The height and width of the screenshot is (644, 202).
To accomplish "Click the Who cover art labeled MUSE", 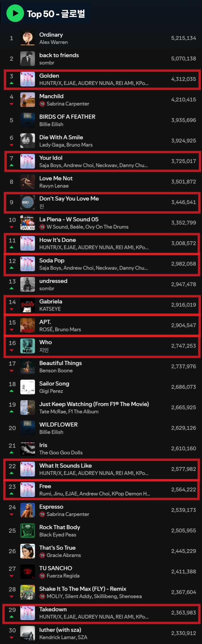I will [x=28, y=346].
